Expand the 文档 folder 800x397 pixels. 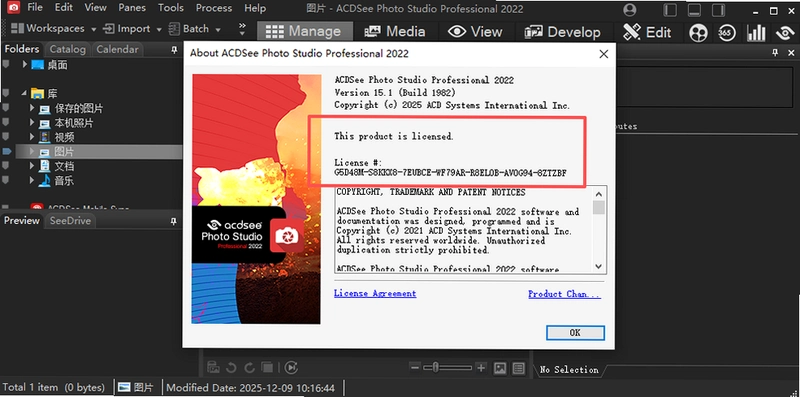coord(32,166)
